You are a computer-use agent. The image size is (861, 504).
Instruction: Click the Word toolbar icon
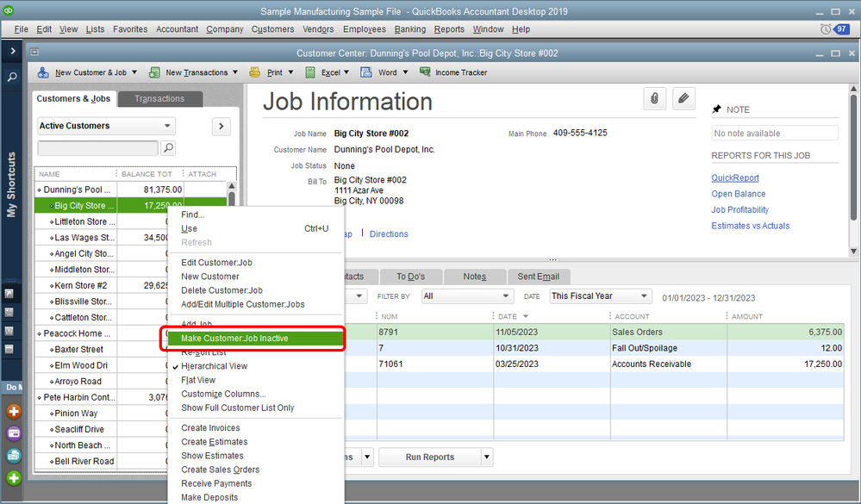point(366,72)
